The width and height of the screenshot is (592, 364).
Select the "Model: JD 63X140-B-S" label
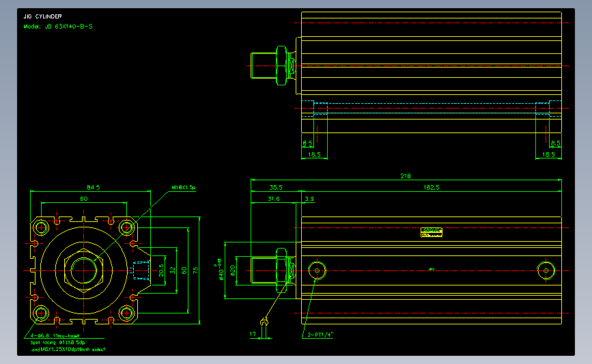pos(58,27)
